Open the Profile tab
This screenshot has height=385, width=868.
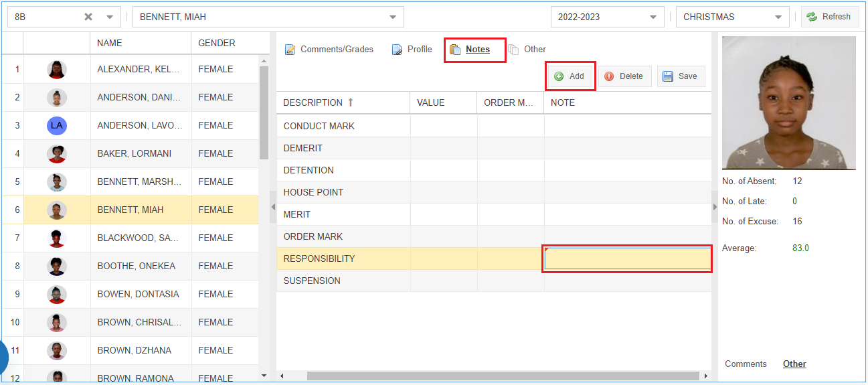412,49
